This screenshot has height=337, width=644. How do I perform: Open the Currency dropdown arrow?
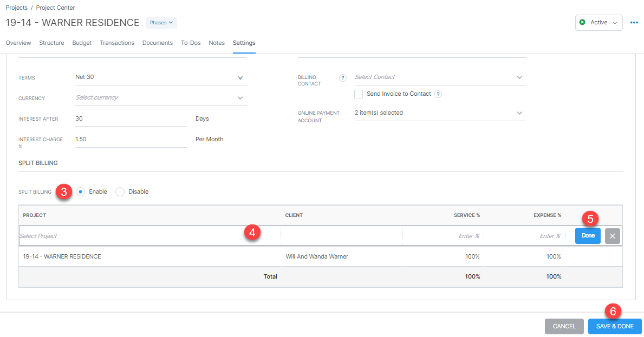pyautogui.click(x=240, y=98)
